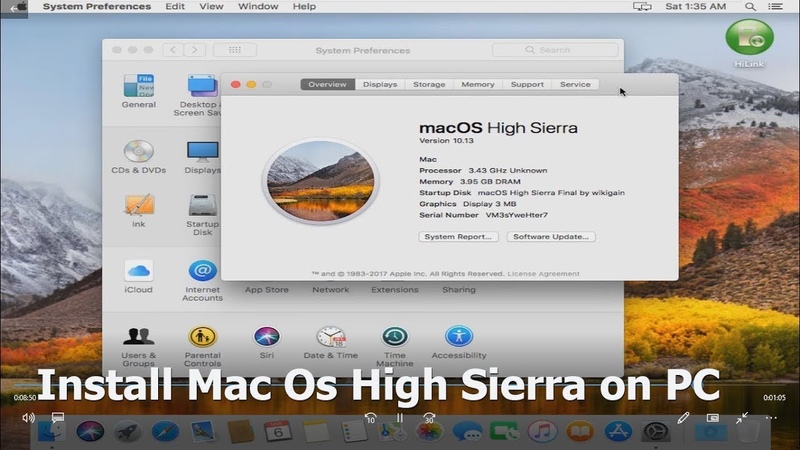Launch Siri from the Dock
Viewport: 800px width, 450px height.
click(90, 431)
